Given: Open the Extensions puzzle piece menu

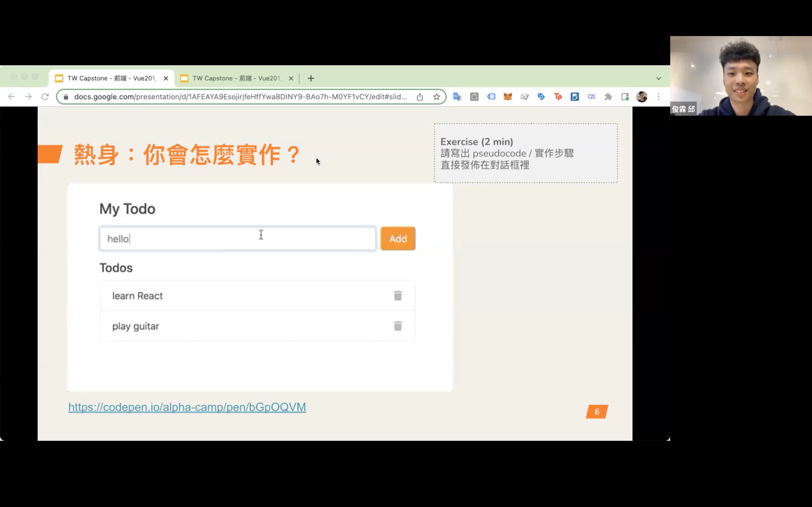Looking at the screenshot, I should (608, 97).
